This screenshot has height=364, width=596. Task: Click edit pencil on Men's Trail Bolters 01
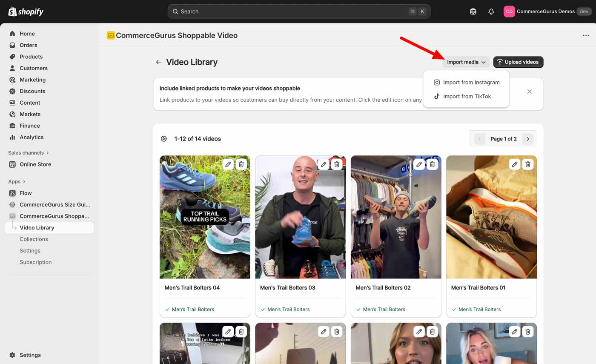[515, 164]
